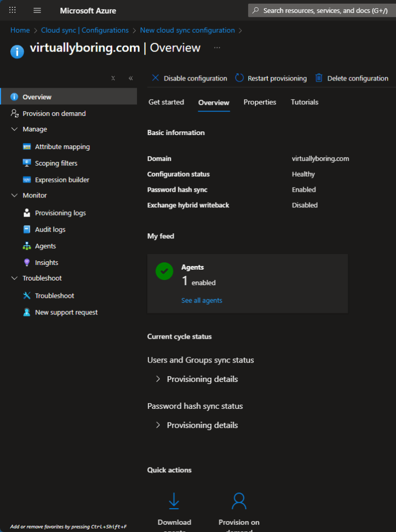
Task: Open Attribute mapping page
Action: [62, 147]
